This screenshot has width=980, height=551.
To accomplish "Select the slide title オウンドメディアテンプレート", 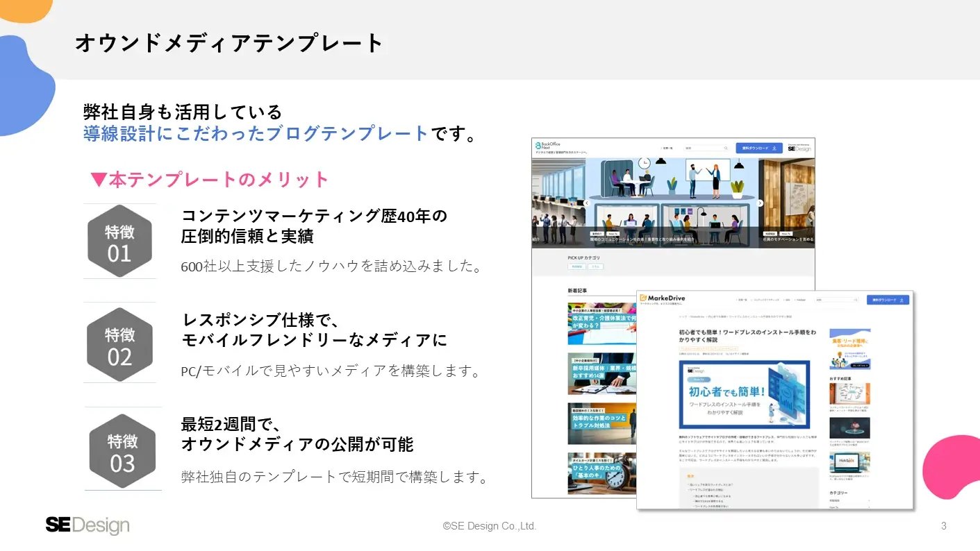I will coord(229,43).
